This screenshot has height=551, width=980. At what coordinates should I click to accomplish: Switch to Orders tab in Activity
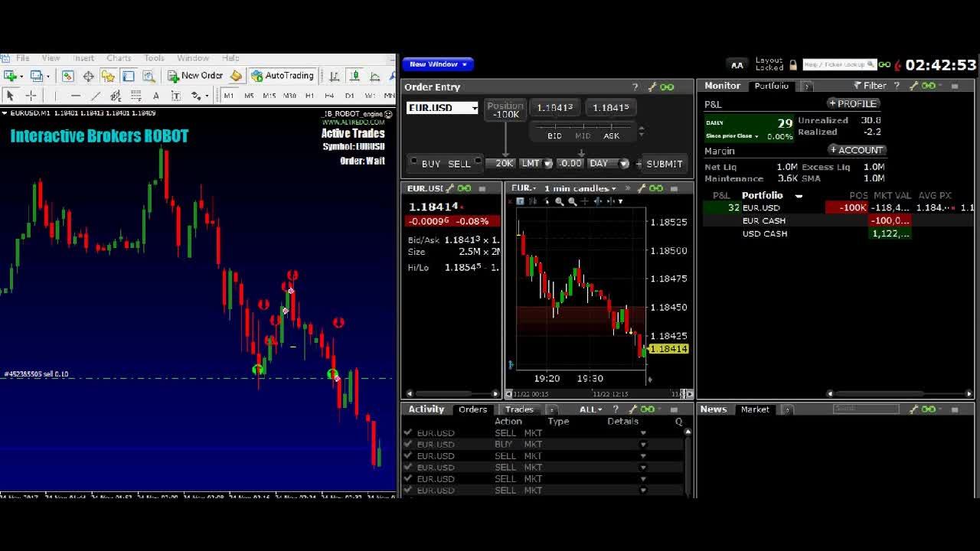pos(472,409)
